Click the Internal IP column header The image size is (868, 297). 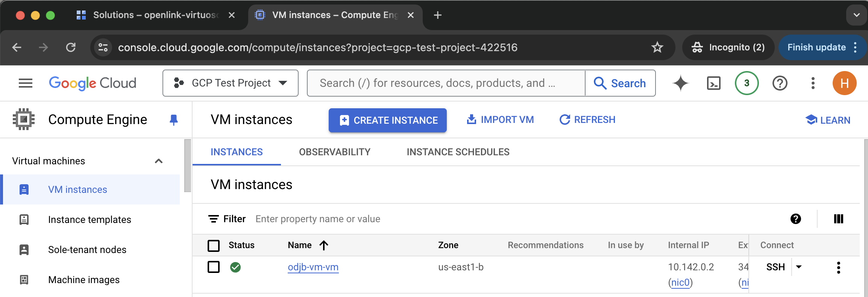coord(688,245)
